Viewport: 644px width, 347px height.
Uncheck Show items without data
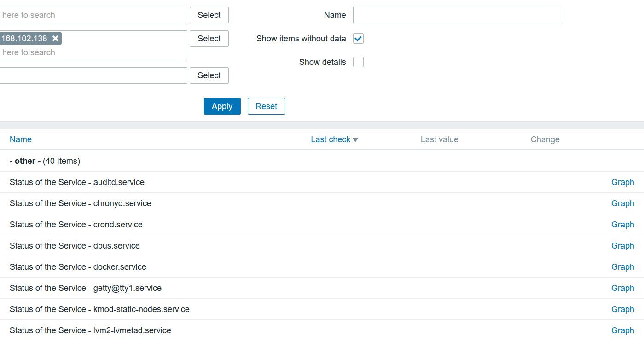(358, 39)
